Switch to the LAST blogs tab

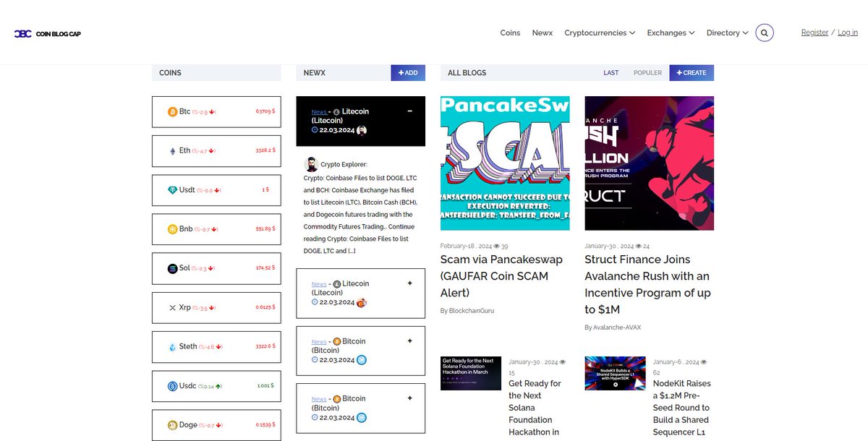pyautogui.click(x=611, y=73)
